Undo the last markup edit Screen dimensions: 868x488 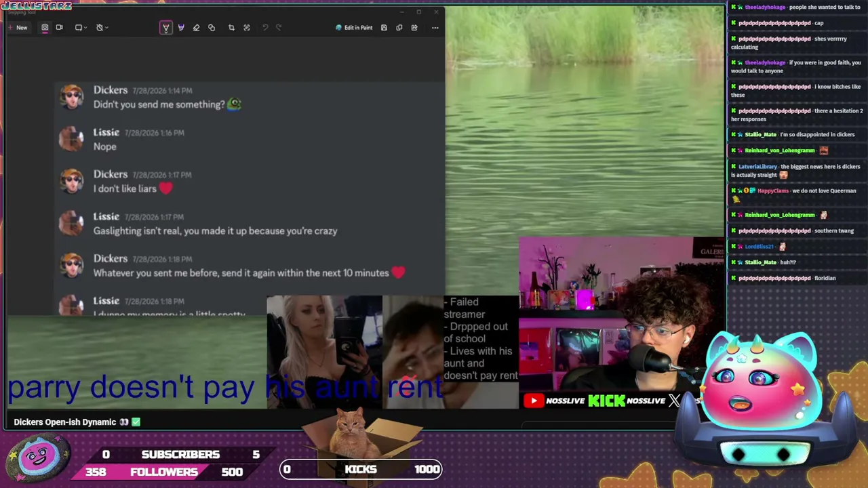click(x=265, y=28)
